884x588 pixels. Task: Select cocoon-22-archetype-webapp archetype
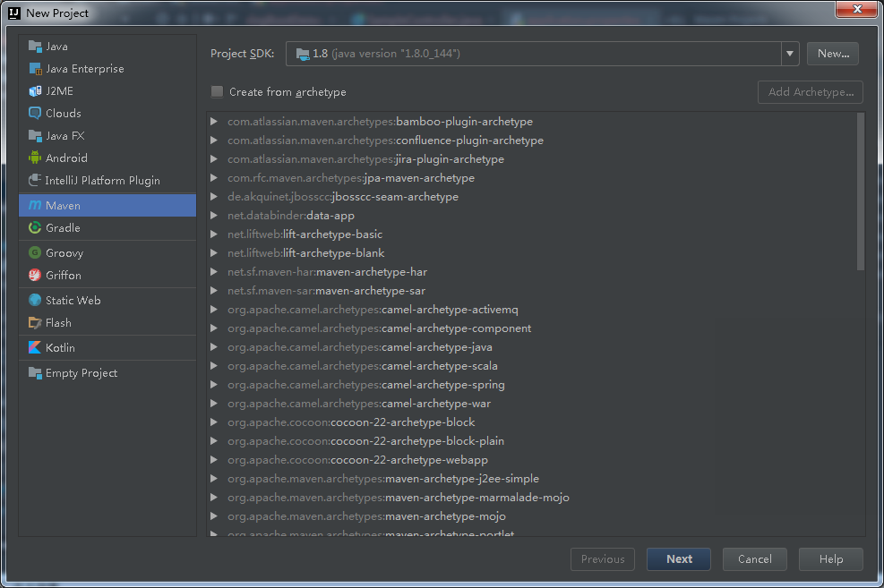(x=358, y=460)
